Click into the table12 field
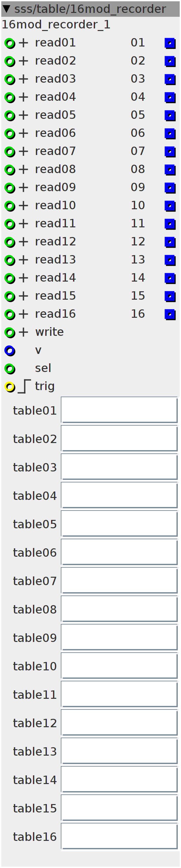The height and width of the screenshot is (868, 181). click(x=119, y=723)
